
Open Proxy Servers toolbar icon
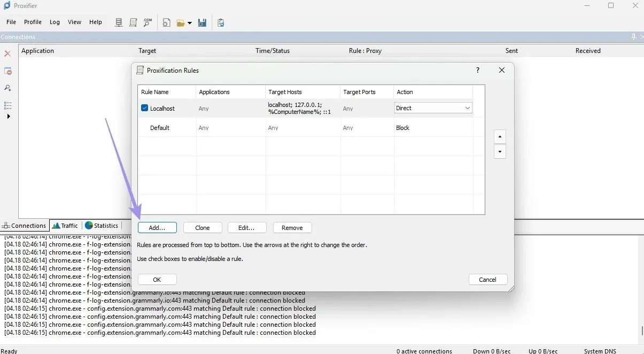click(x=119, y=22)
